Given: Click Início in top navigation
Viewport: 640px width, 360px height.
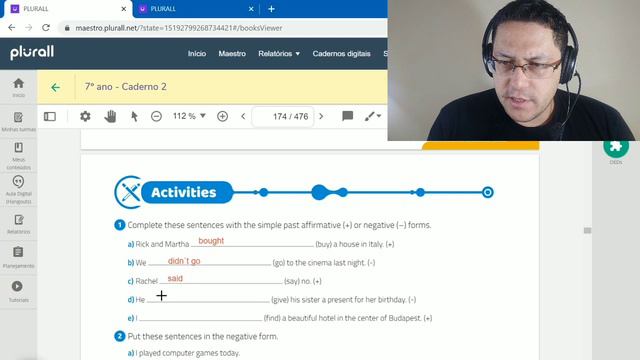Looking at the screenshot, I should [x=197, y=53].
